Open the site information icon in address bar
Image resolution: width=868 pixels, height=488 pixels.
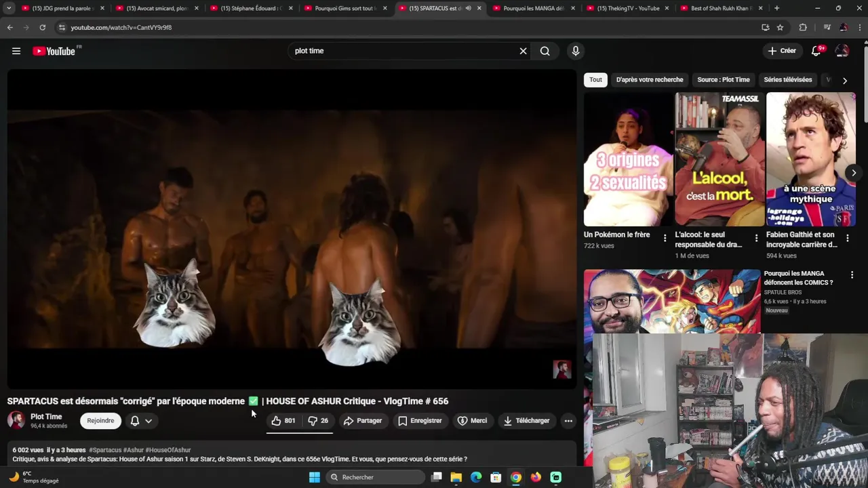click(x=62, y=27)
